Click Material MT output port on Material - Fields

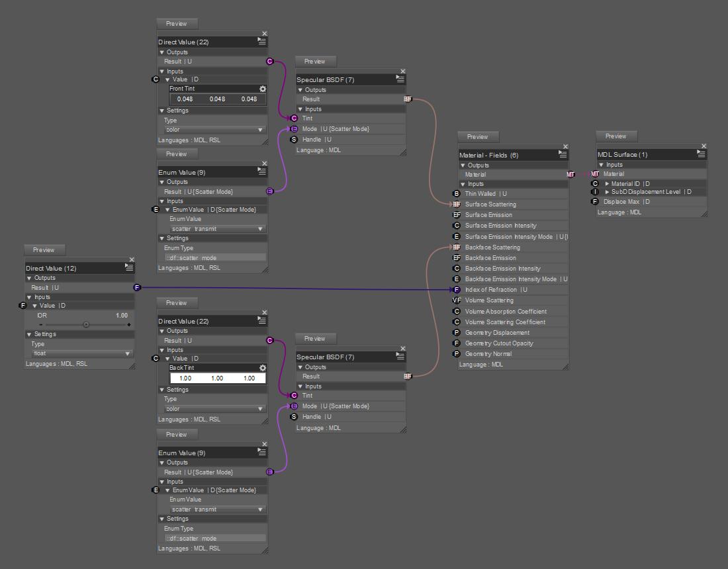coord(570,175)
